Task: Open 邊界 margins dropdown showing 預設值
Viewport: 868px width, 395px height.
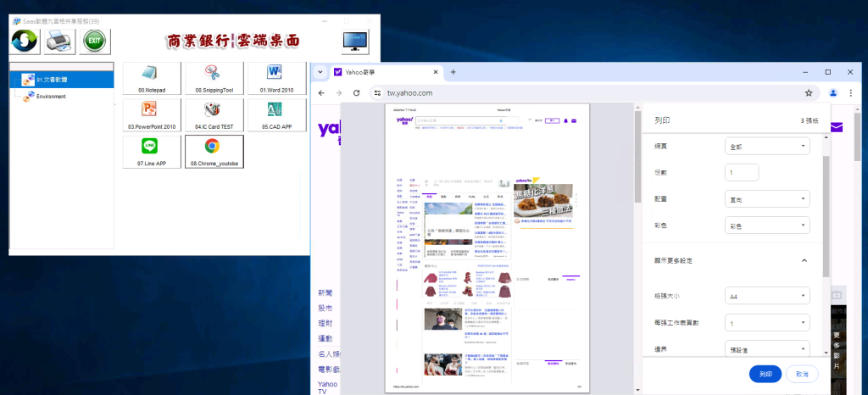Action: (x=767, y=349)
